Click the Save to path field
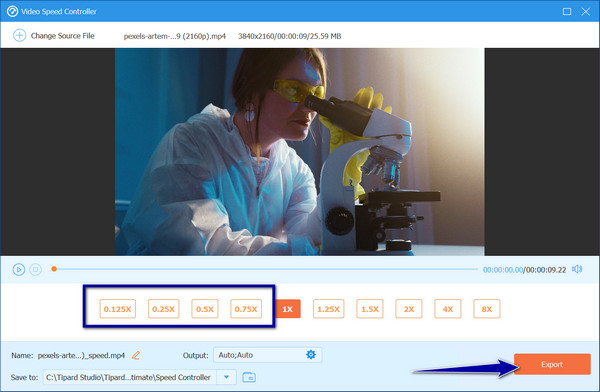Image resolution: width=600 pixels, height=392 pixels. coord(130,377)
